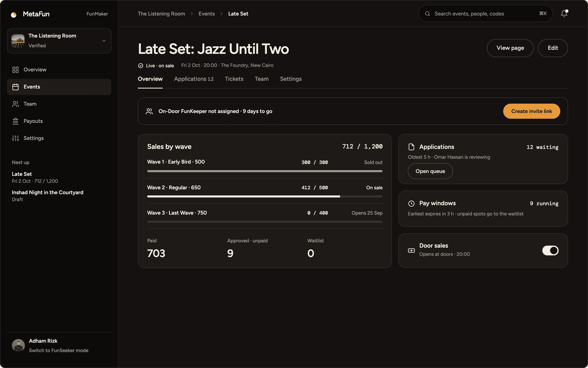Click the search magnifier icon
The width and height of the screenshot is (588, 368).
(427, 14)
